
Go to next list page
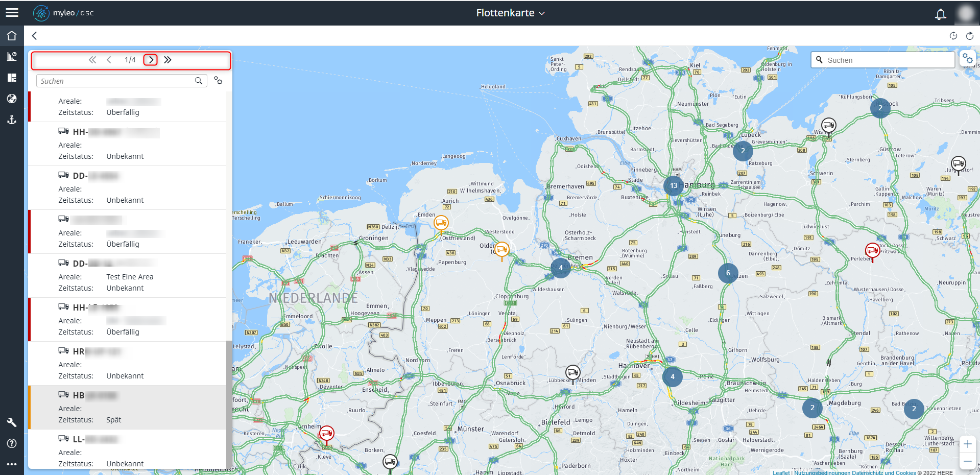pos(151,60)
